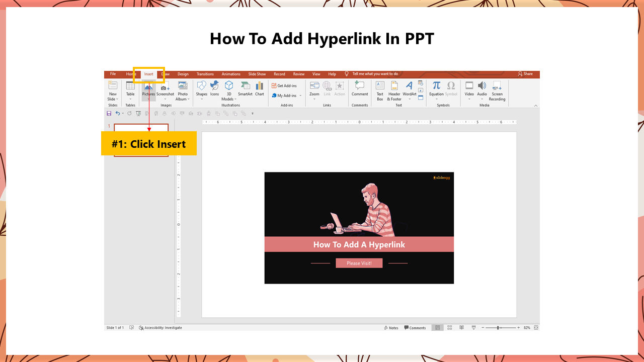Image resolution: width=644 pixels, height=362 pixels.
Task: Click the 3D Models icon
Action: 229,85
